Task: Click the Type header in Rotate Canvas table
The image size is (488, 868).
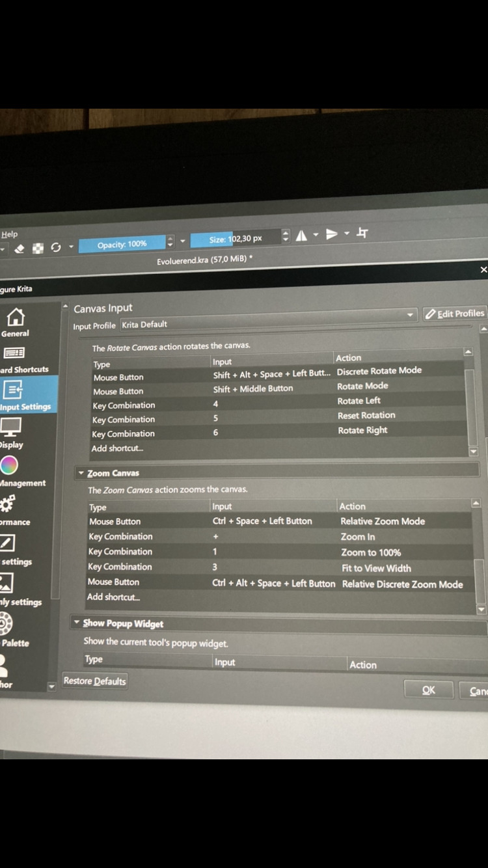Action: point(102,364)
